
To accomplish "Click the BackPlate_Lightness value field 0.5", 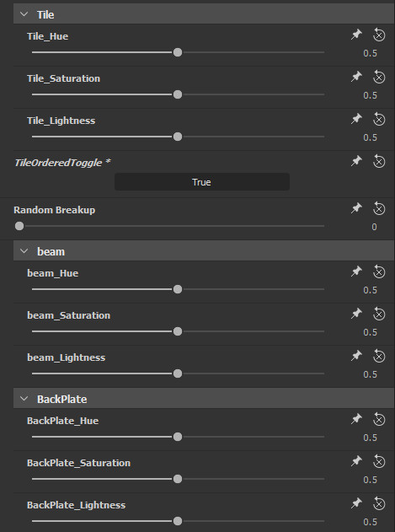I will (x=370, y=522).
